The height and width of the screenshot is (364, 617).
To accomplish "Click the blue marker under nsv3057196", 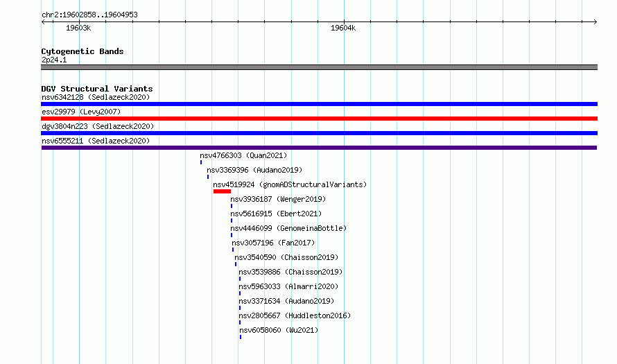I will pyautogui.click(x=233, y=250).
